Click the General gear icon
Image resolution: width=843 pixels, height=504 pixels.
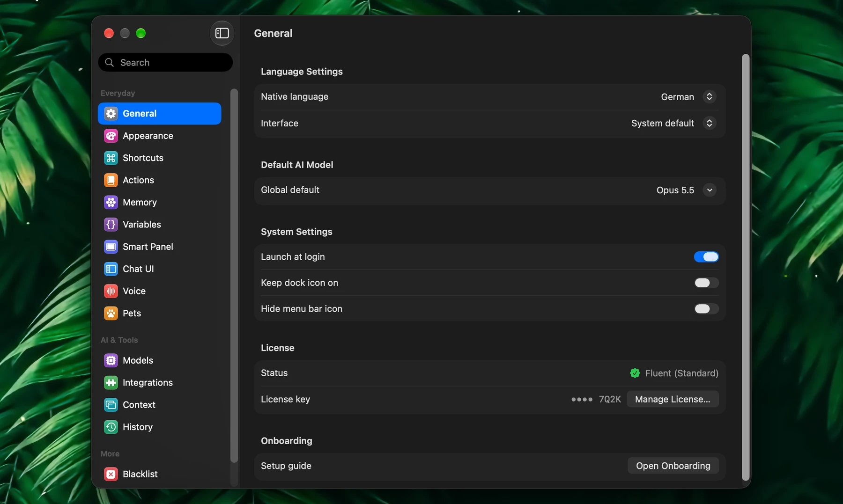tap(111, 114)
